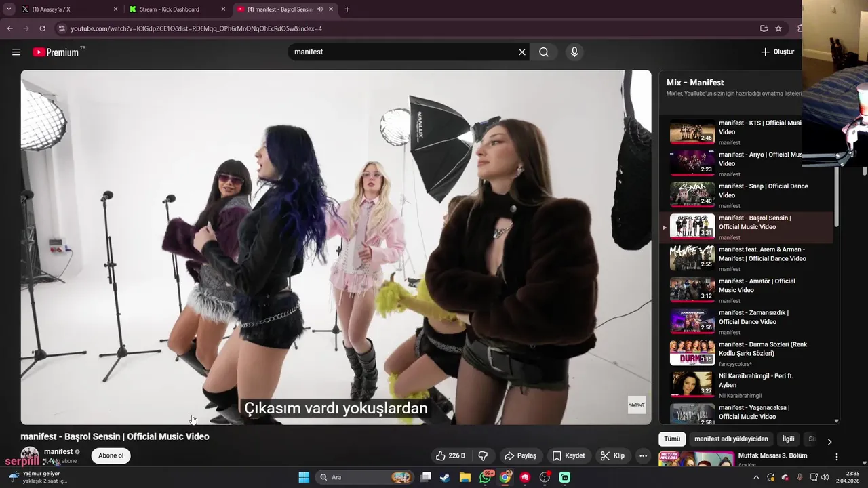Select current 'manifest - Başrol Sensin' playlist item

(x=746, y=227)
